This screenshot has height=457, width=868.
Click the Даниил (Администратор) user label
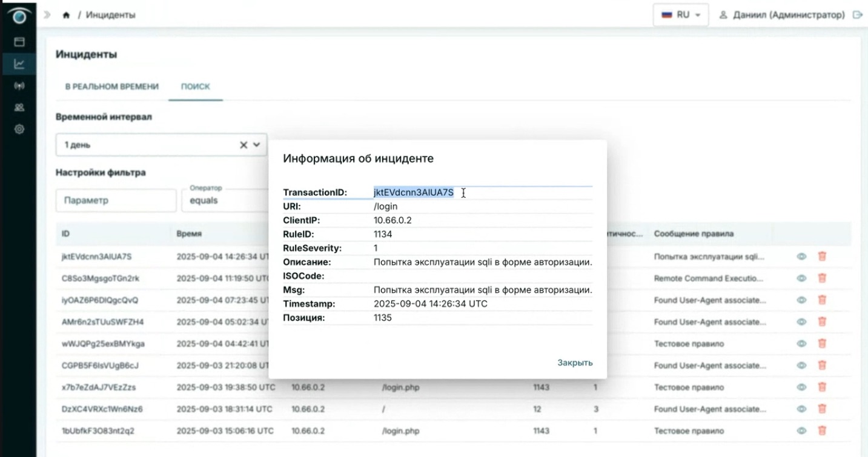[x=789, y=15]
